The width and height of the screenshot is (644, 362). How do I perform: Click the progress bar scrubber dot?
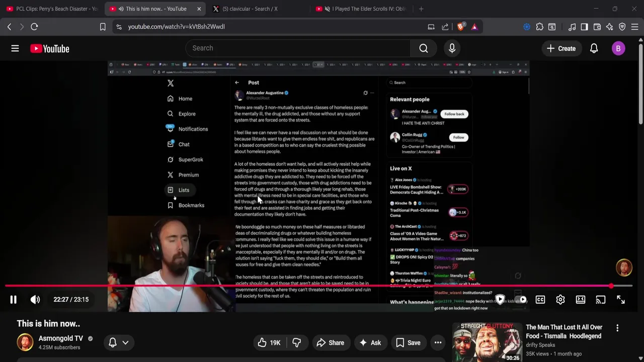pyautogui.click(x=611, y=286)
